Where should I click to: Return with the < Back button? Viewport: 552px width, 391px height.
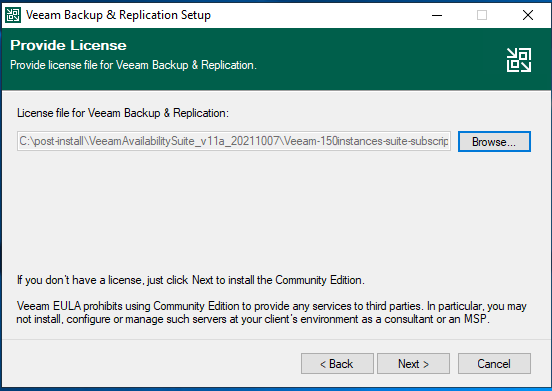pos(337,364)
